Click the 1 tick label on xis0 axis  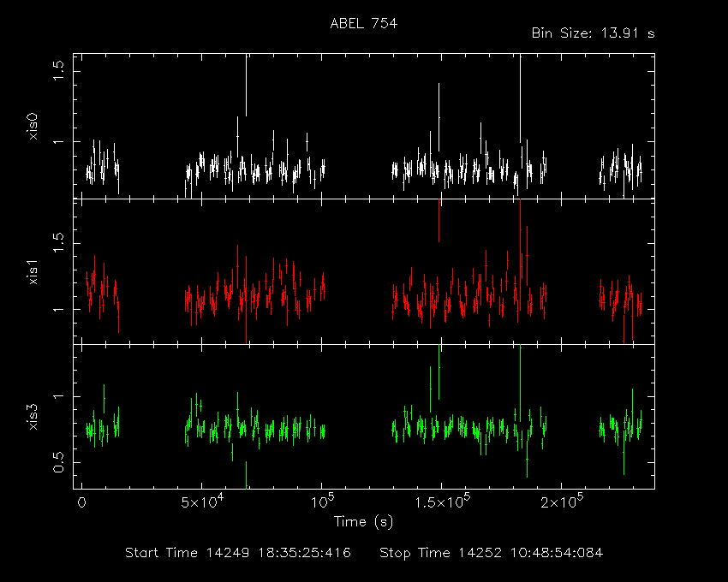59,141
